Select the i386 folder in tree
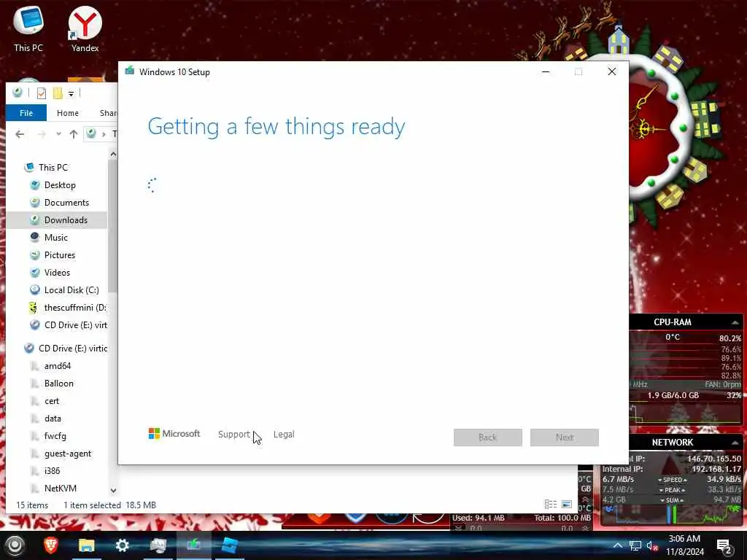 (52, 470)
